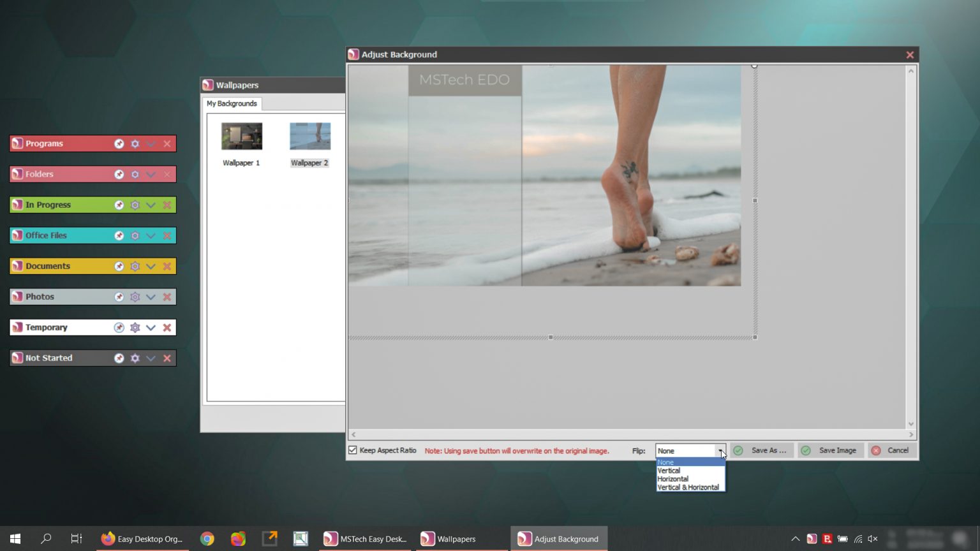The width and height of the screenshot is (980, 551).
Task: Click pin icon on Photos bar
Action: pyautogui.click(x=119, y=297)
